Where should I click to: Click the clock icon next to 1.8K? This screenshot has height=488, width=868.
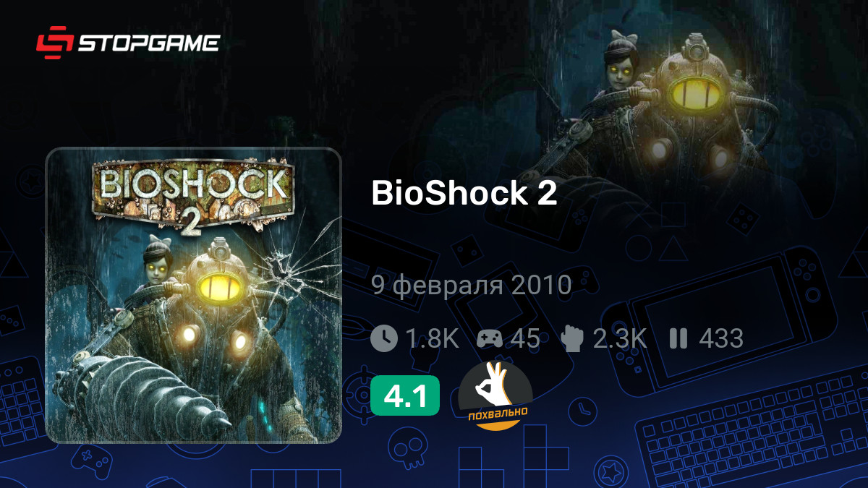point(384,338)
